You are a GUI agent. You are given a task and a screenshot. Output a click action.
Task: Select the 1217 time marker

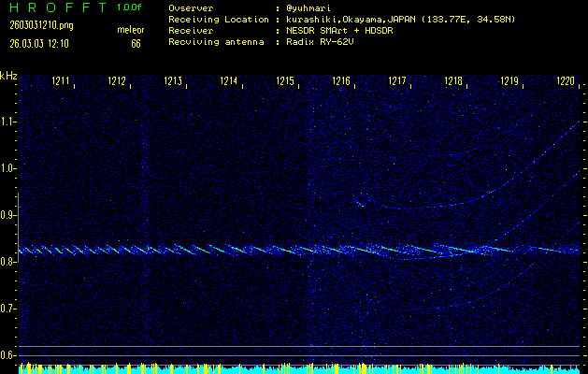click(398, 82)
